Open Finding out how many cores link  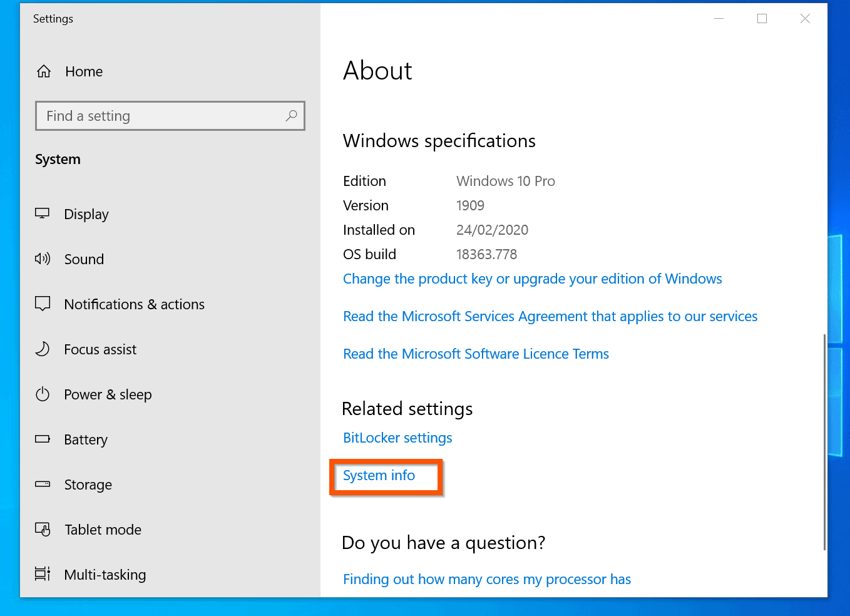(x=486, y=579)
